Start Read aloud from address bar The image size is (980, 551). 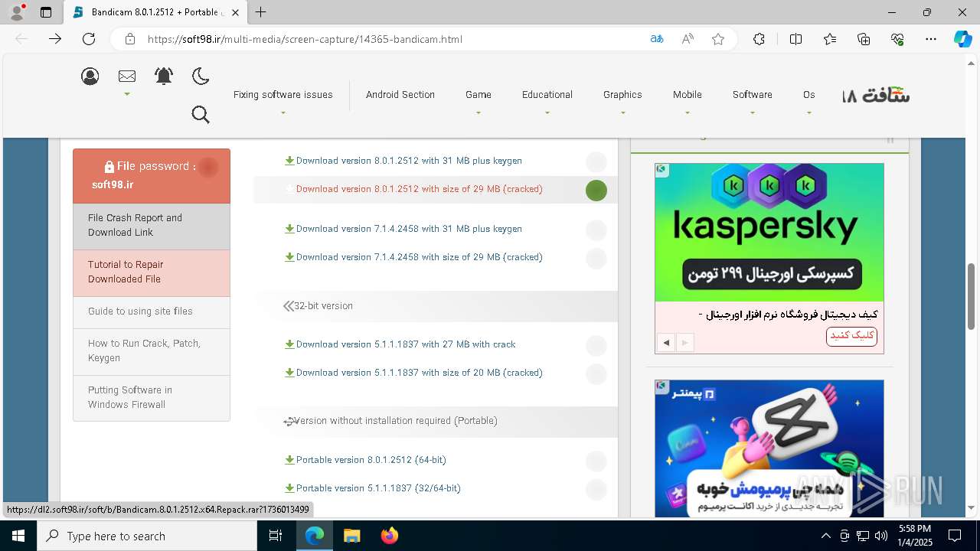coord(688,39)
